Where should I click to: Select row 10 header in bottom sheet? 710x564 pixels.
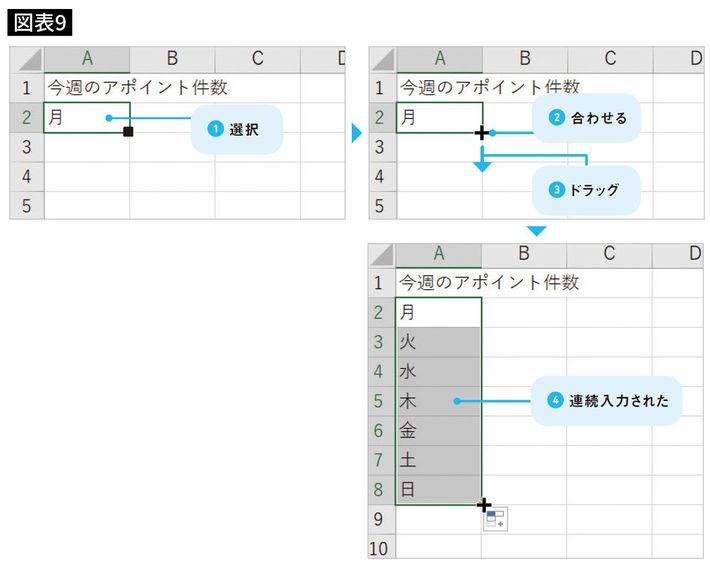tap(381, 548)
